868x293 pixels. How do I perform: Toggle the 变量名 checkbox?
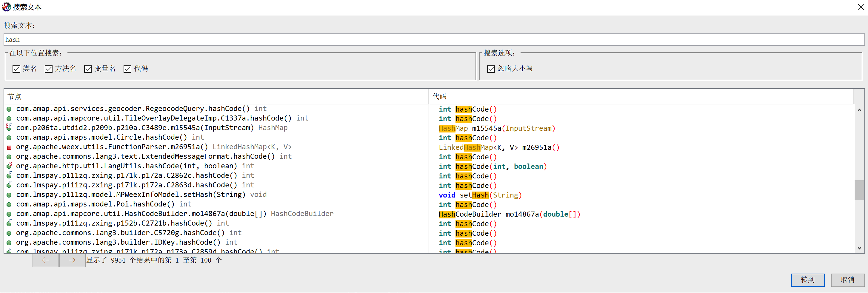tap(88, 68)
